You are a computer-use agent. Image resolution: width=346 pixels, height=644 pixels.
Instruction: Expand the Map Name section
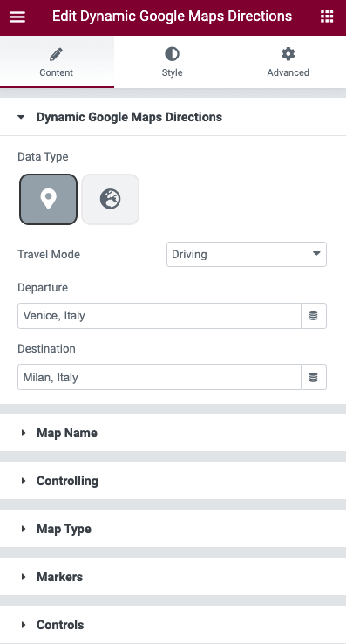point(173,433)
